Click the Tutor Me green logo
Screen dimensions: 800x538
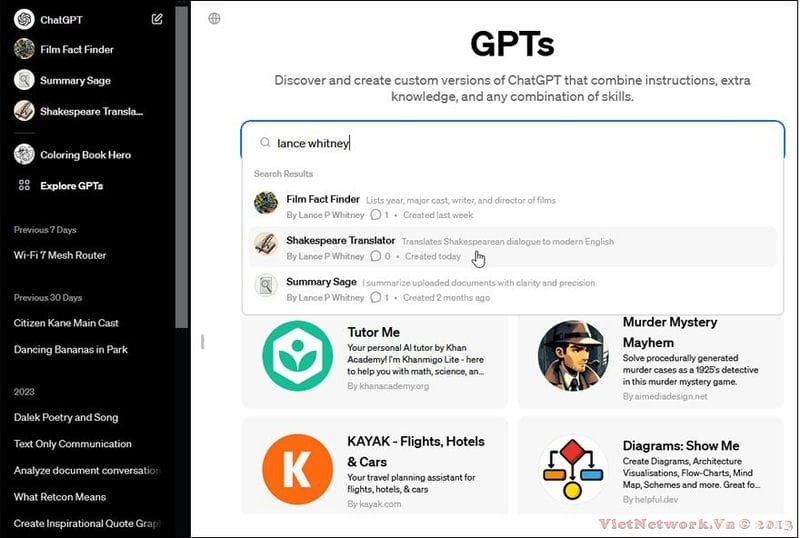[297, 356]
